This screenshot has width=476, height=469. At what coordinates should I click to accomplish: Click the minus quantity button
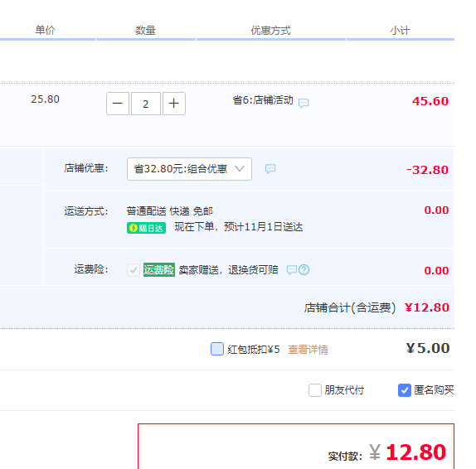tap(118, 104)
